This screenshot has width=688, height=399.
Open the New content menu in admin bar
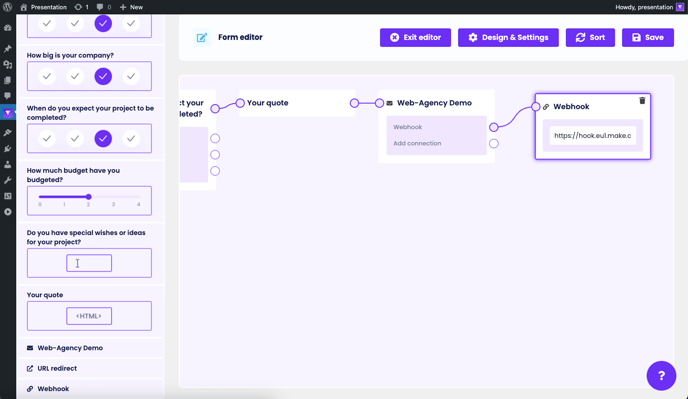131,7
